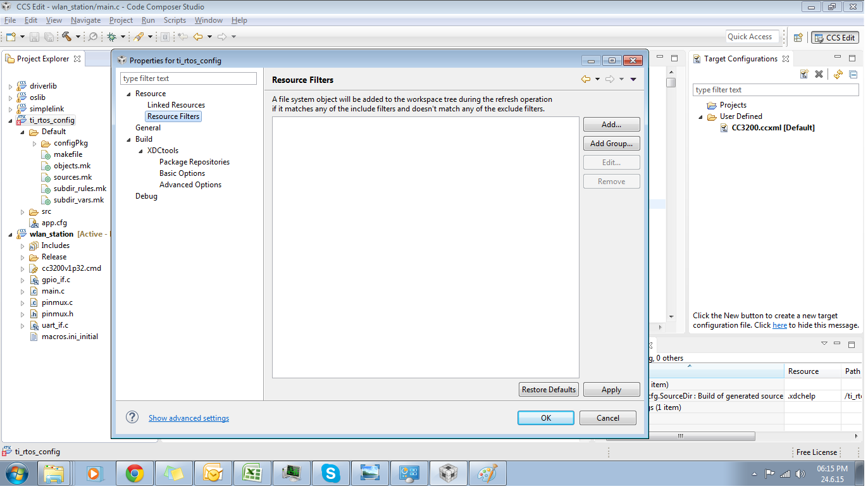This screenshot has width=868, height=496.
Task: Click the Refresh icon in Target Configurations
Action: 838,74
